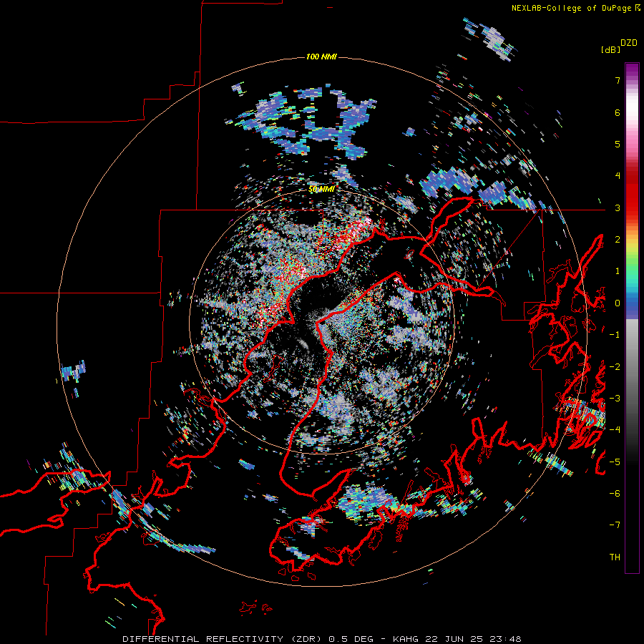Image resolution: width=644 pixels, height=644 pixels.
Task: Click the 6 value on the colorbar scale
Action: 618,112
